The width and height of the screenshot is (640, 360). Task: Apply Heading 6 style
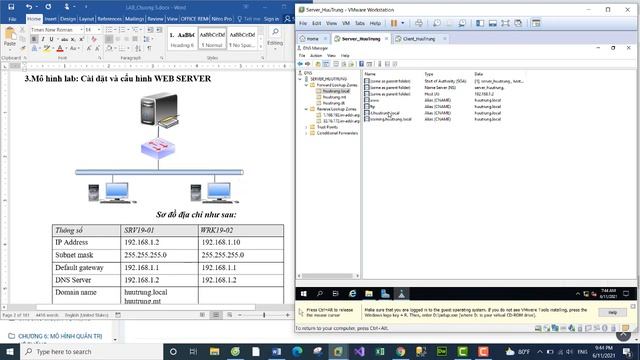(182, 39)
